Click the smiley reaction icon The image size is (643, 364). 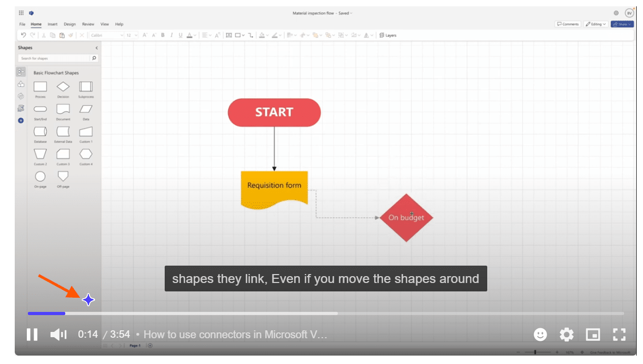[540, 335]
